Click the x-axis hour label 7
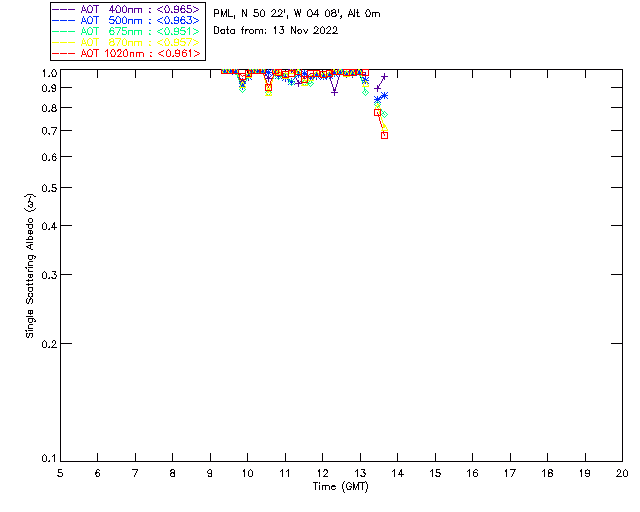 click(135, 473)
